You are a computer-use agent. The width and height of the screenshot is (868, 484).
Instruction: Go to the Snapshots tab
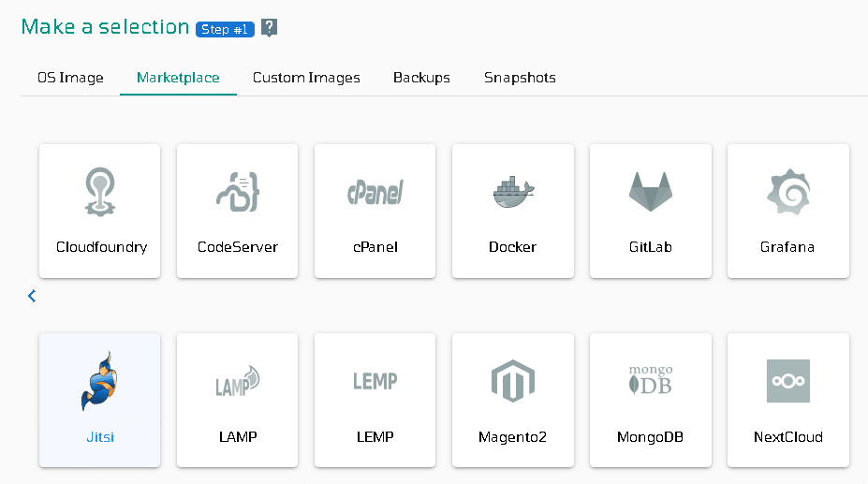click(520, 78)
